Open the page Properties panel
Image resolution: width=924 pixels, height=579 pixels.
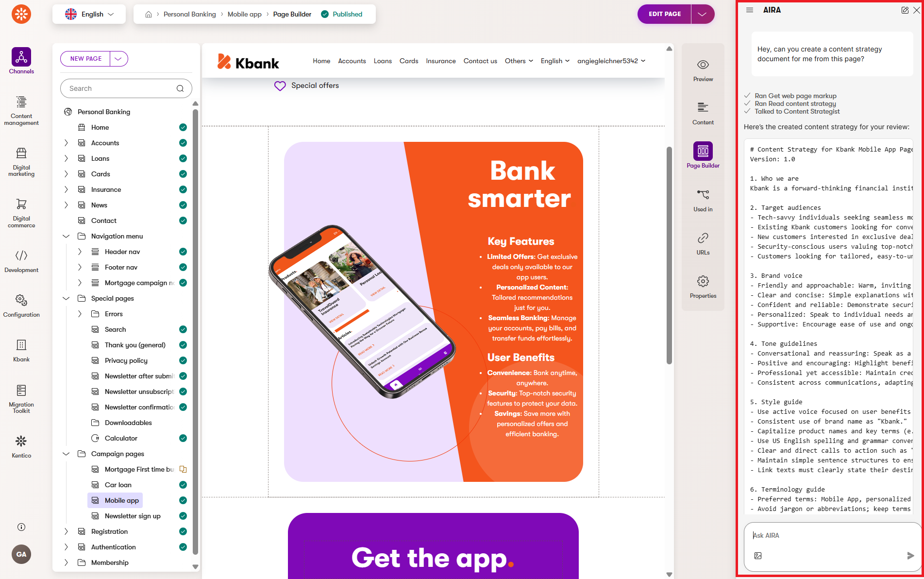[703, 287]
